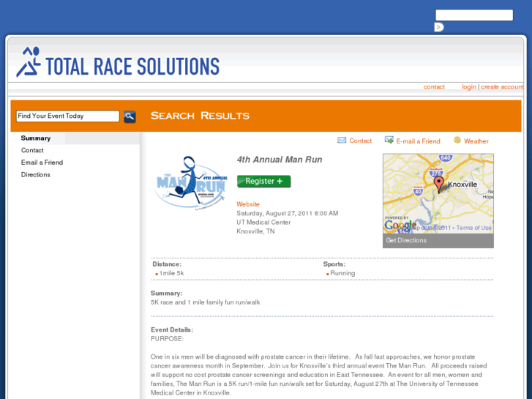Click the contact link in header
The height and width of the screenshot is (399, 532).
click(x=434, y=87)
